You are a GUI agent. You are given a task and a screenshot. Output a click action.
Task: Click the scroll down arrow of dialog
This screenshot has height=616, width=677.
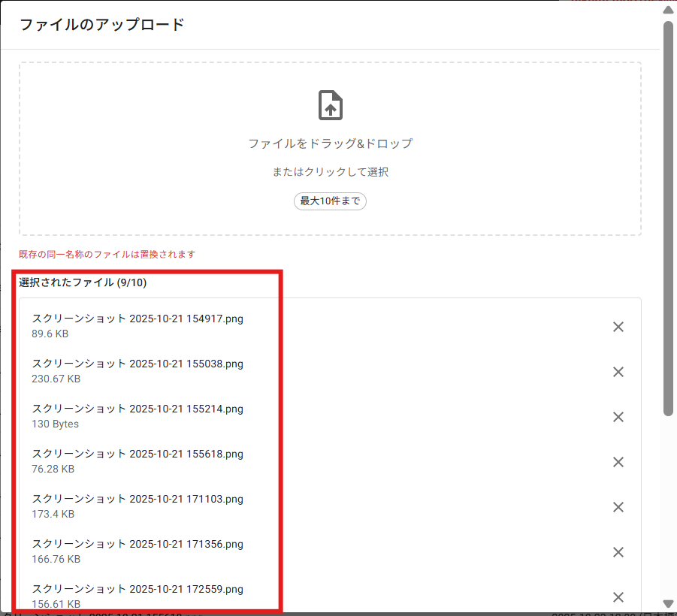tap(669, 603)
